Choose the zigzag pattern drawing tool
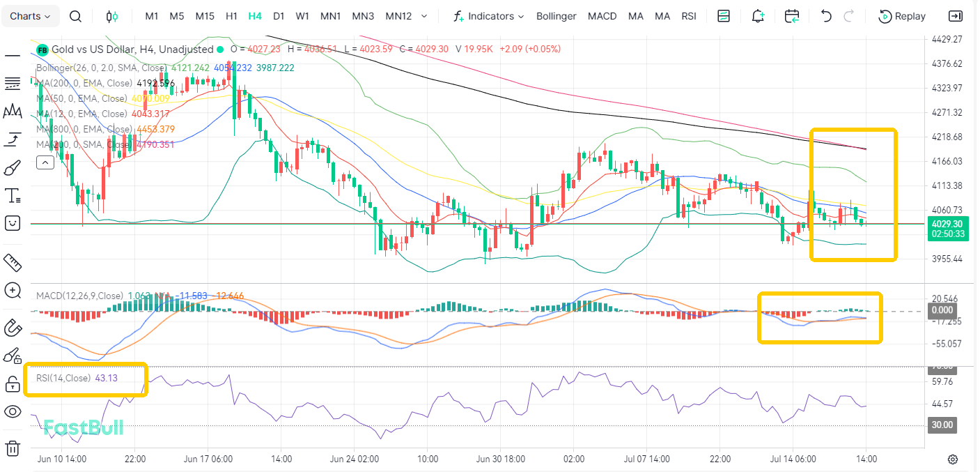This screenshot has height=472, width=980. point(12,112)
